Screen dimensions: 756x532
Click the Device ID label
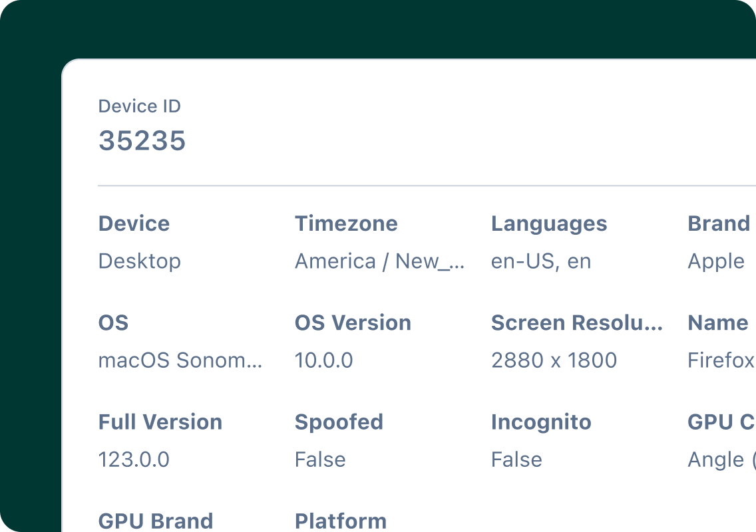[139, 106]
